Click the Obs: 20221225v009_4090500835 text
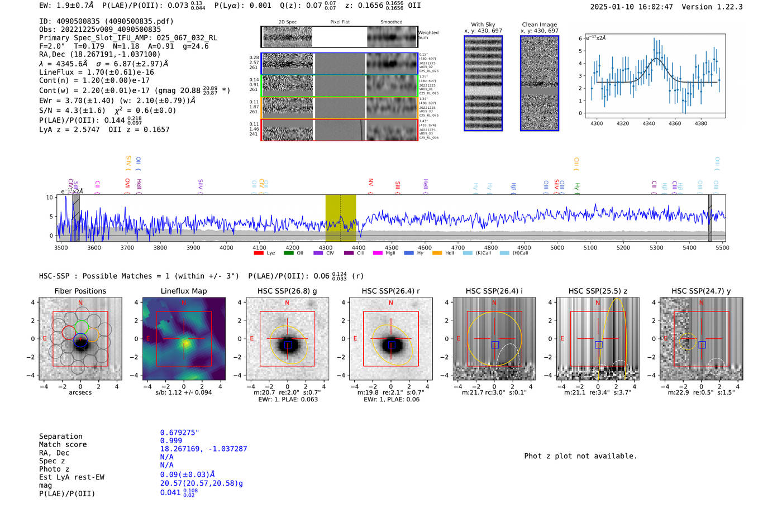Image resolution: width=782 pixels, height=532 pixels. (x=100, y=30)
